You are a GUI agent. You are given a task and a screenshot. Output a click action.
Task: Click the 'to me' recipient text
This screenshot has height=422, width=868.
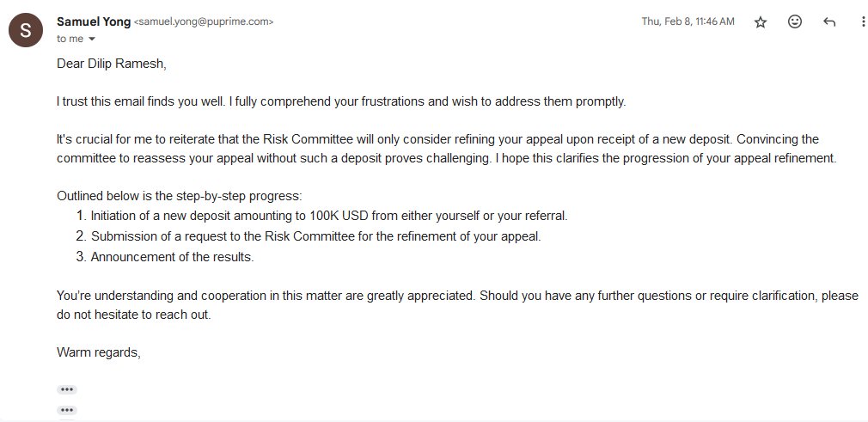(70, 39)
